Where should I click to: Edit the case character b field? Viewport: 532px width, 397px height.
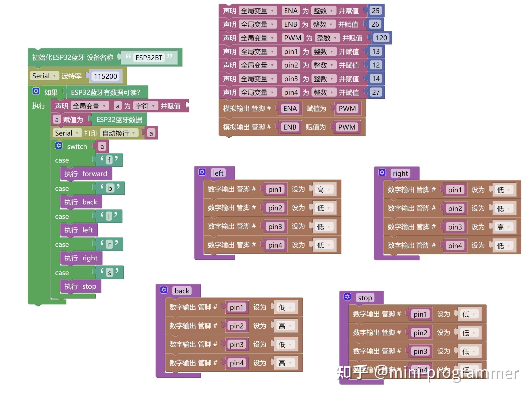(110, 188)
